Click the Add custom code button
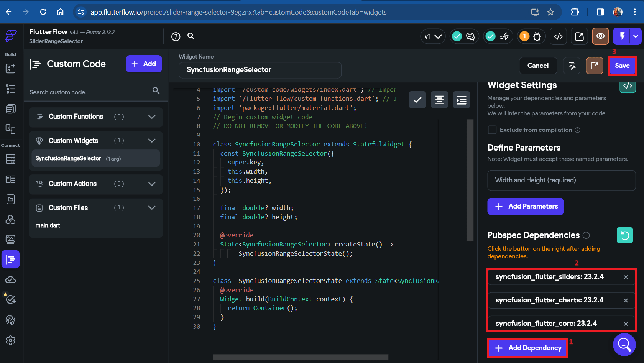Screen dimensions: 644x363 pyautogui.click(x=144, y=64)
